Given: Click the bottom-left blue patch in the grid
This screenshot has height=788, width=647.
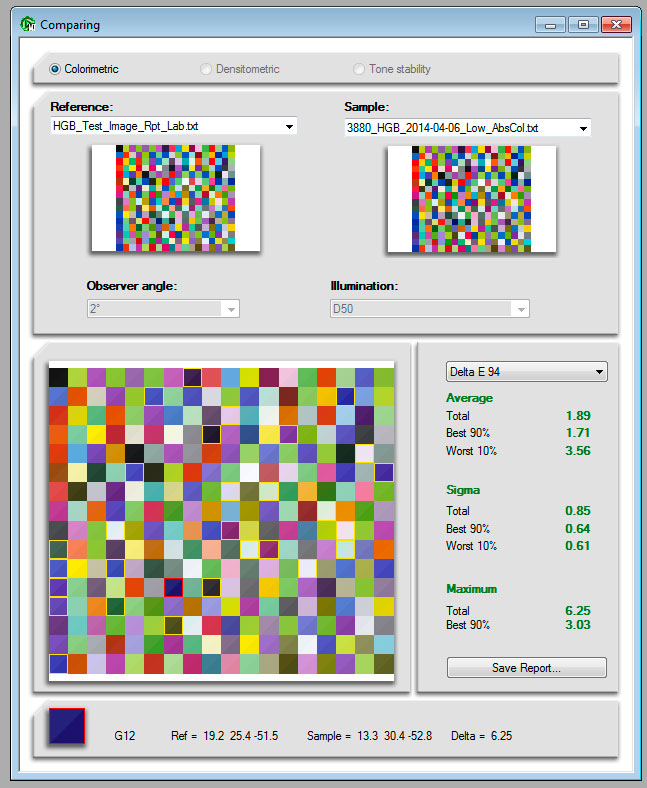Looking at the screenshot, I should (59, 663).
